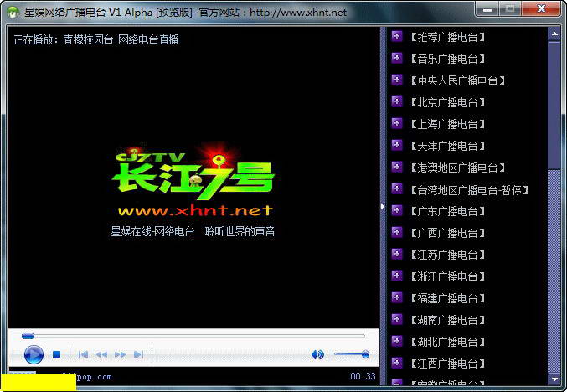Select the 【中央人民广播电台】 label

pyautogui.click(x=457, y=80)
